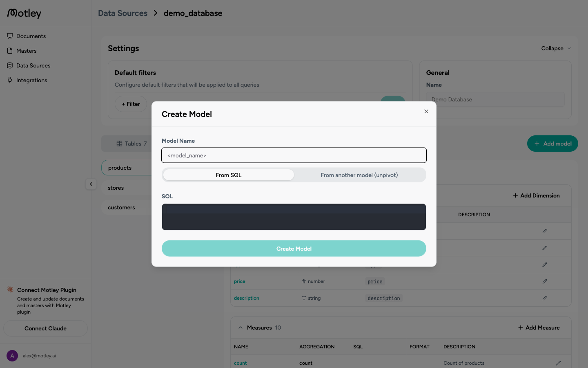Click the Integrations plug icon
Image resolution: width=588 pixels, height=368 pixels.
coord(10,80)
